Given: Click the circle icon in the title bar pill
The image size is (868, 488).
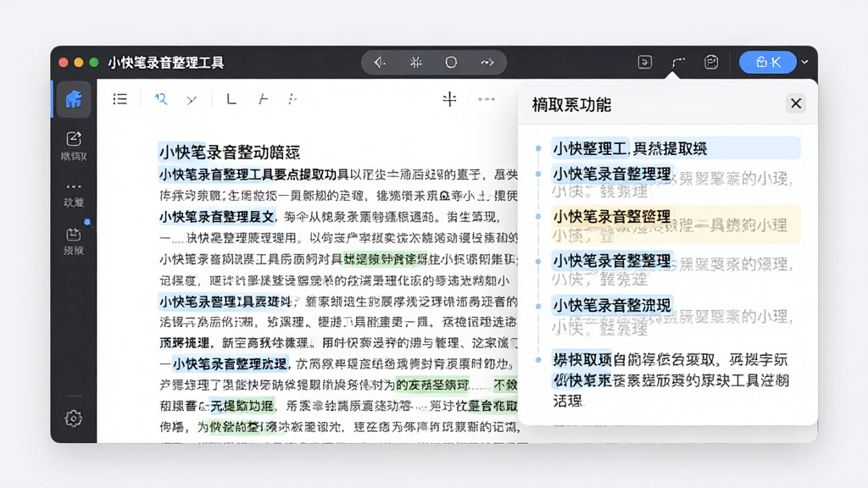Looking at the screenshot, I should (451, 63).
